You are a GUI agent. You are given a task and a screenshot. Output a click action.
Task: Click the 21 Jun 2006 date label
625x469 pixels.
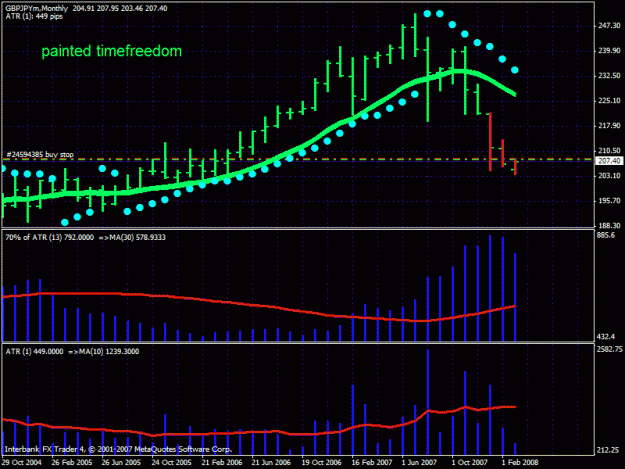(271, 462)
